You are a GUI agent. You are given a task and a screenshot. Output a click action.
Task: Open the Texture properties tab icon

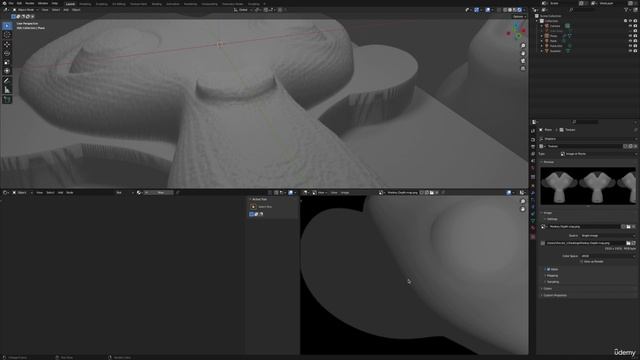click(533, 237)
